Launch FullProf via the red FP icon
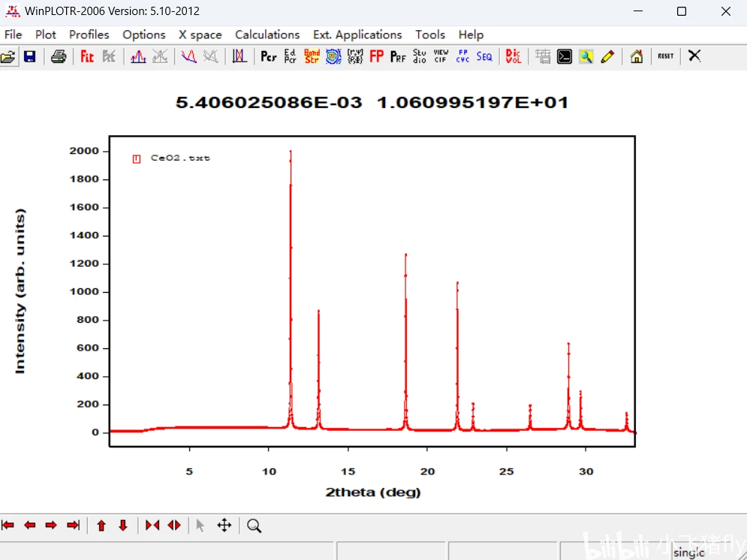Image resolution: width=747 pixels, height=560 pixels. 376,56
